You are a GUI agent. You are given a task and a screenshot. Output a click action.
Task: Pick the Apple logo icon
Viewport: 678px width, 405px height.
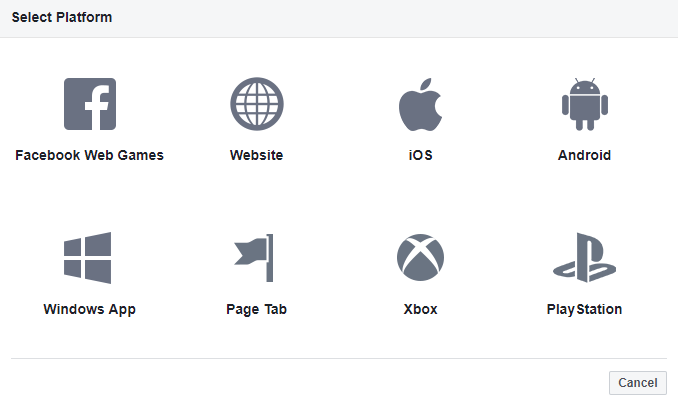coord(420,104)
